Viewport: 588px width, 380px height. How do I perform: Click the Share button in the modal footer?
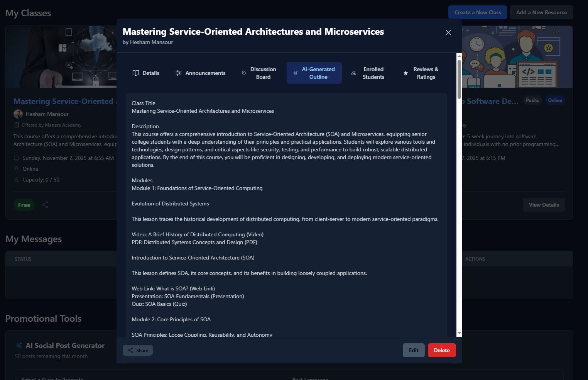tap(137, 350)
